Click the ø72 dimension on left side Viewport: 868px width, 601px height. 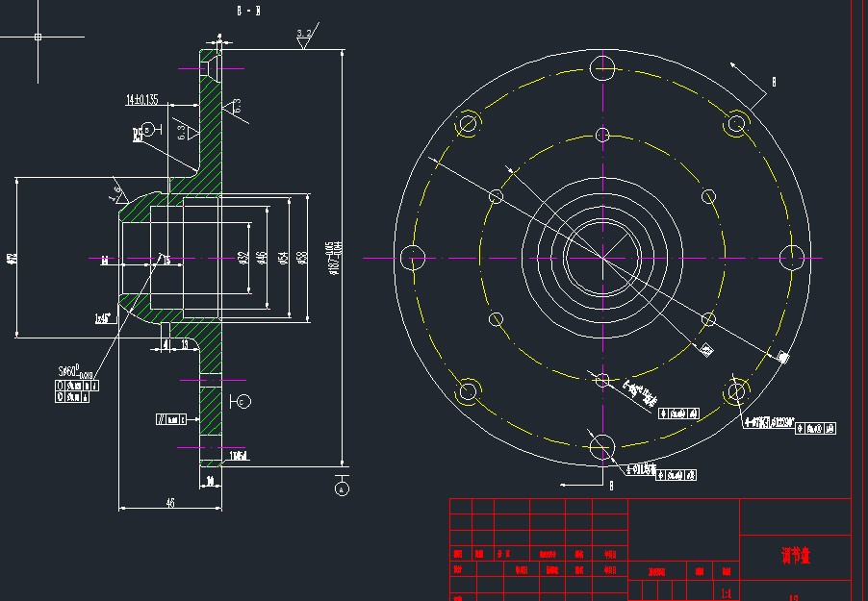coord(12,258)
